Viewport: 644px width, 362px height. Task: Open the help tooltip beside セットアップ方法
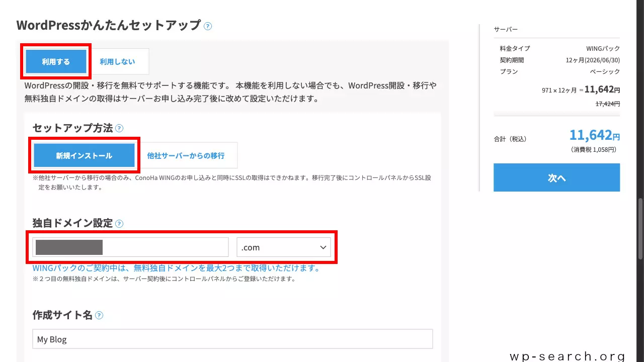[119, 128]
